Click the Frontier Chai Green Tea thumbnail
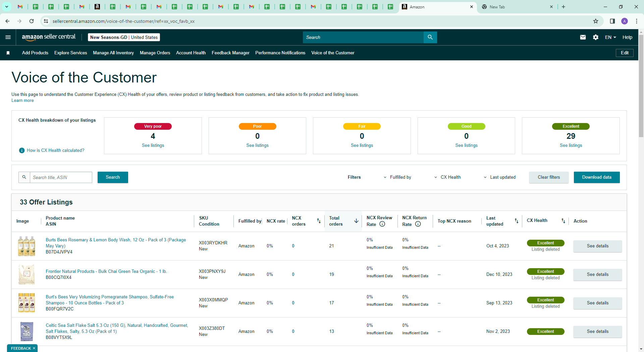The image size is (644, 352). coord(26,275)
